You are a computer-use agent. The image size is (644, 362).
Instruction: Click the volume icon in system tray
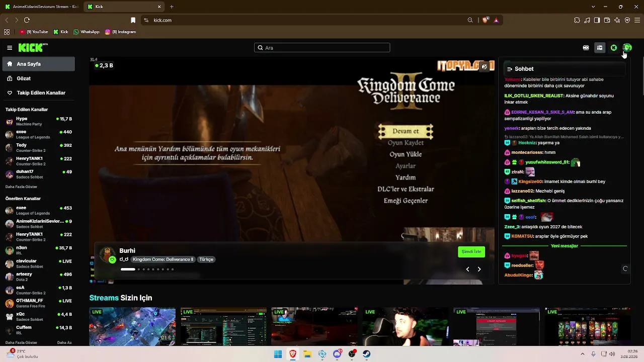click(612, 354)
